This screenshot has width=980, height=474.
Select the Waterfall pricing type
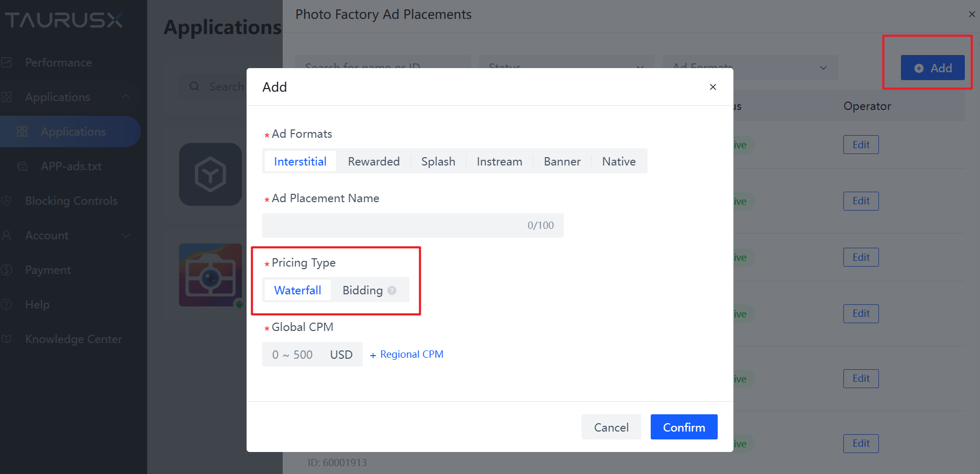coord(297,290)
